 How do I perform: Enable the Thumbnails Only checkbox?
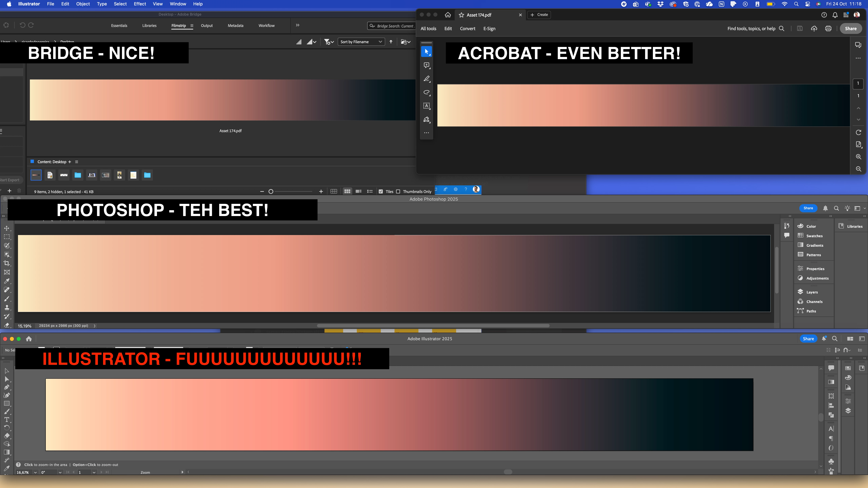pos(398,192)
